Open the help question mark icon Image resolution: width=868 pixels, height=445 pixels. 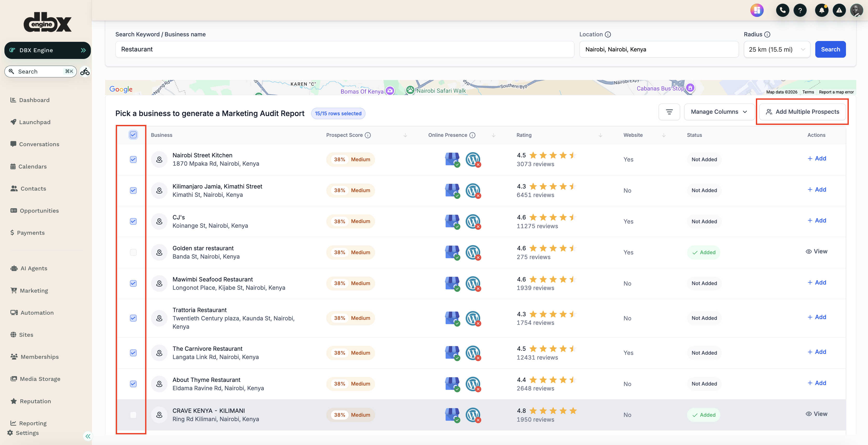click(800, 10)
